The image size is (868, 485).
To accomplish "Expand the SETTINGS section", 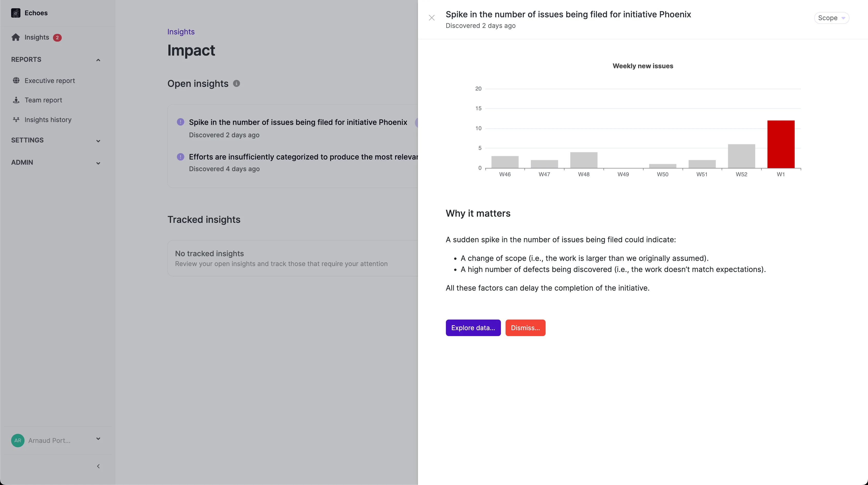I will [98, 141].
